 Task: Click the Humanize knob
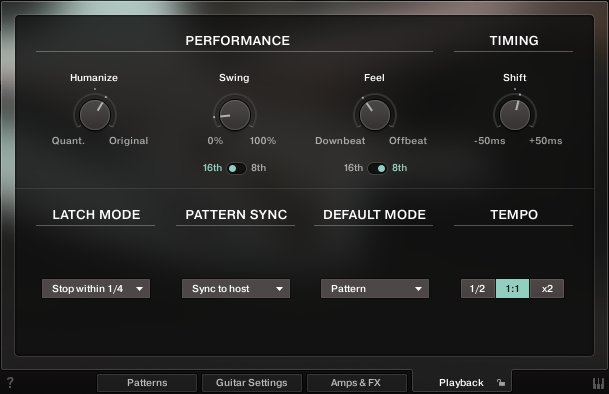95,114
